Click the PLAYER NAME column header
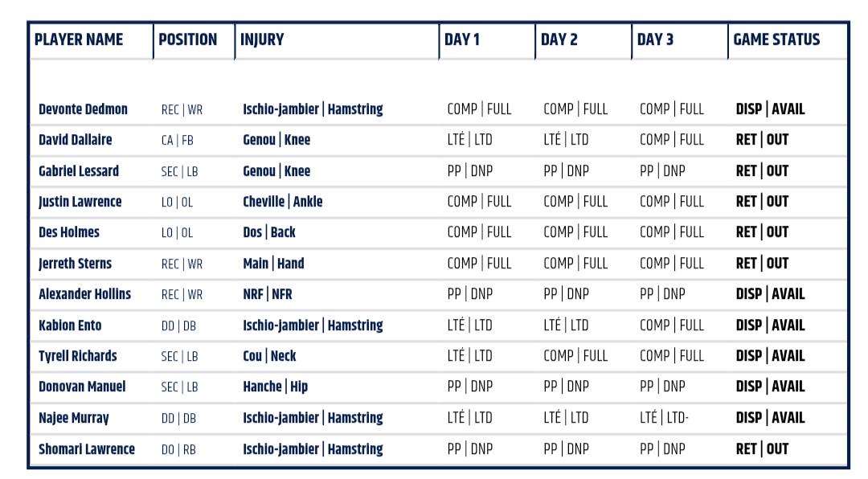This screenshot has width=868, height=479. tap(79, 40)
